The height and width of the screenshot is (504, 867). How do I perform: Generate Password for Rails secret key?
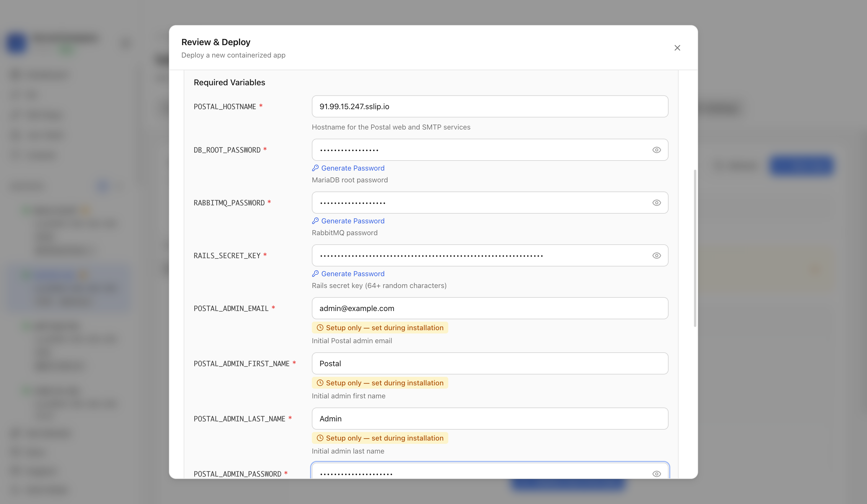click(348, 274)
